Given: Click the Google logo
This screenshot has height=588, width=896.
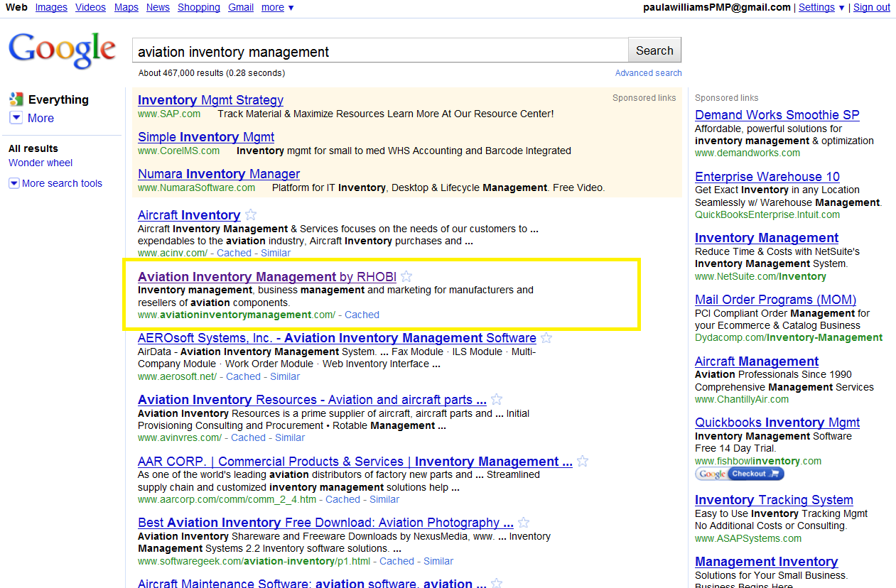Looking at the screenshot, I should click(62, 50).
